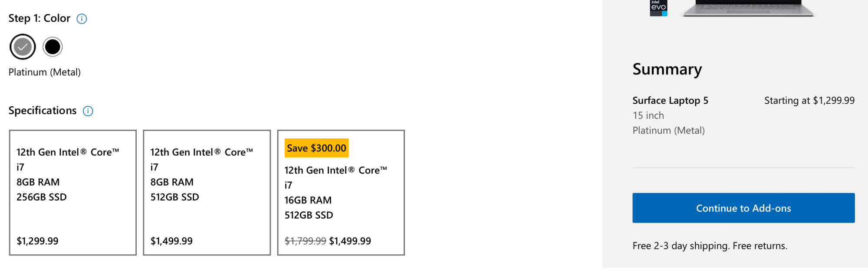868x279 pixels.
Task: Click the 15 inch text in Summary
Action: 648,115
